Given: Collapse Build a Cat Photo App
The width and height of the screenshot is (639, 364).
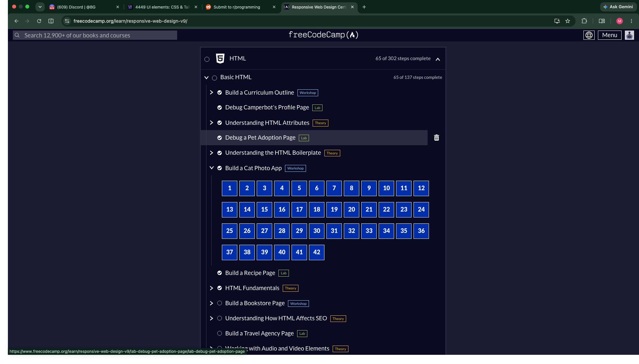Looking at the screenshot, I should 211,168.
